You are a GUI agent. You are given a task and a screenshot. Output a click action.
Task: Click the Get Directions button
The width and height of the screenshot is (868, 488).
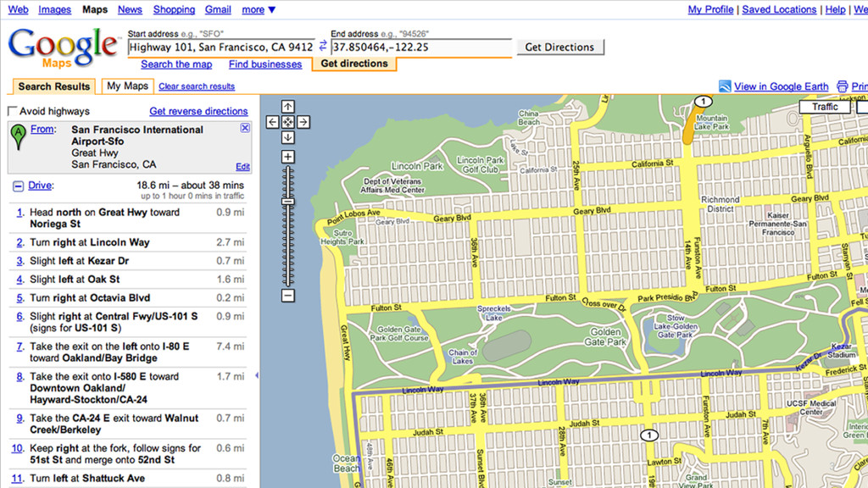point(559,47)
